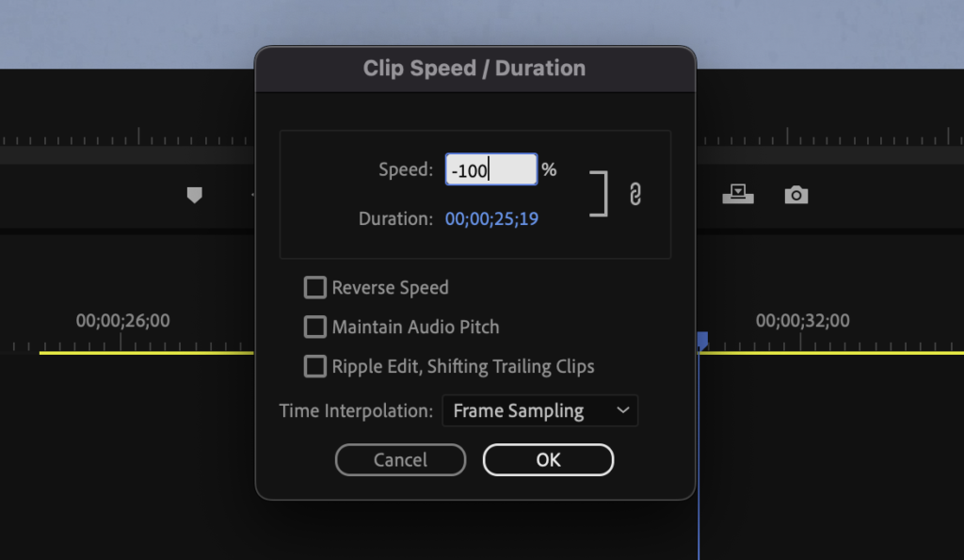Click the yellow render bar left of dialog
The height and width of the screenshot is (560, 964).
[146, 353]
